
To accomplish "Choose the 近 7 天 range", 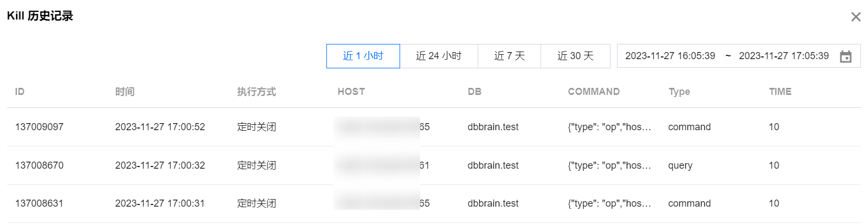I will (510, 56).
